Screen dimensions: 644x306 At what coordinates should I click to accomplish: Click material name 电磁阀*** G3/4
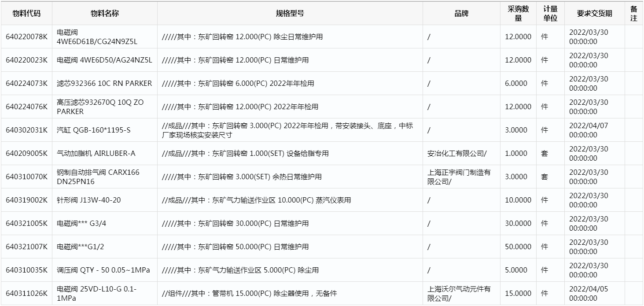click(x=81, y=224)
